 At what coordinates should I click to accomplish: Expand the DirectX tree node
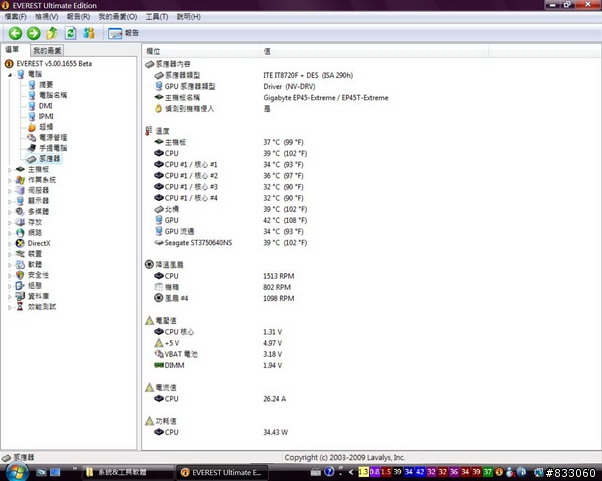(x=10, y=243)
